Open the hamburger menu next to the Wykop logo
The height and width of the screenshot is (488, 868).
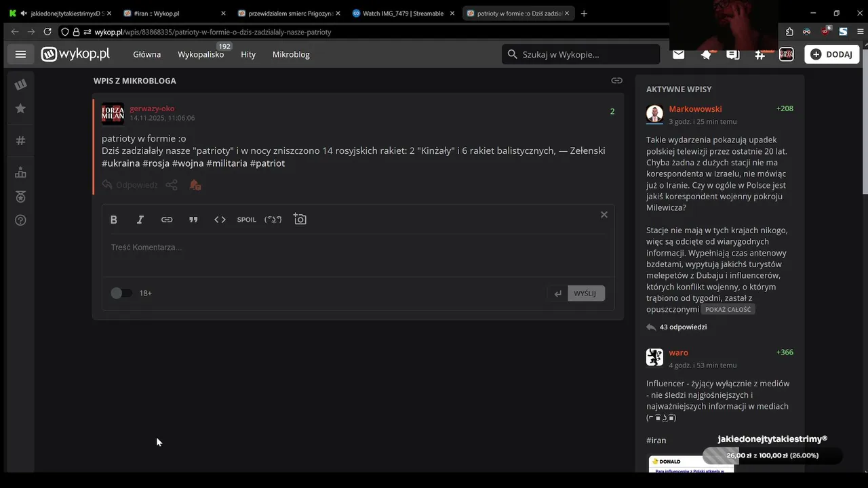click(20, 54)
